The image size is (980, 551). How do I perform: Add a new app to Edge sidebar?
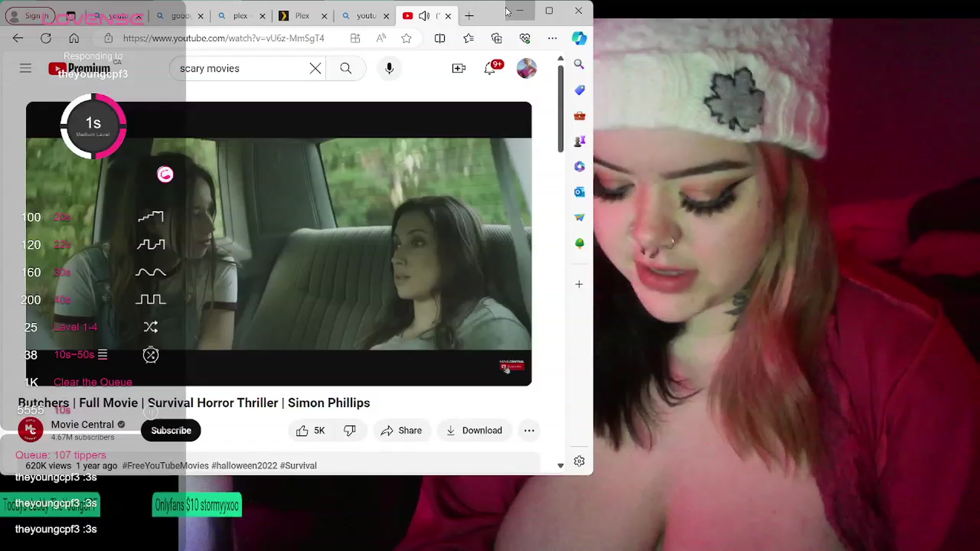tap(579, 284)
